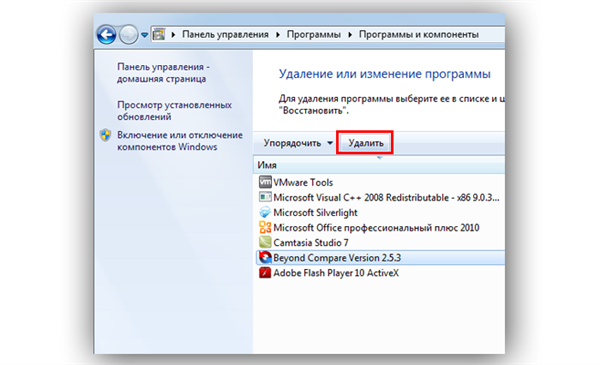The width and height of the screenshot is (600, 365).
Task: Click the Control Panel icon in address bar
Action: (x=159, y=35)
